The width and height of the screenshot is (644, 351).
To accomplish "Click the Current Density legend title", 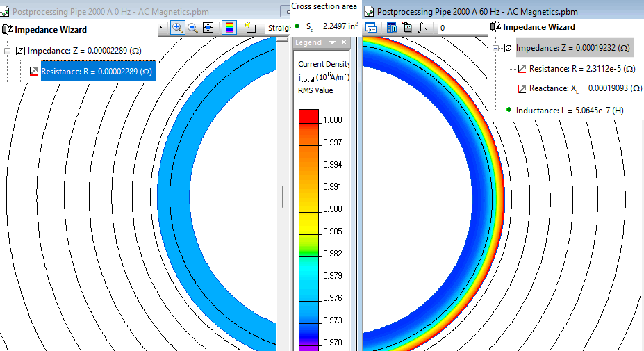I will [324, 64].
